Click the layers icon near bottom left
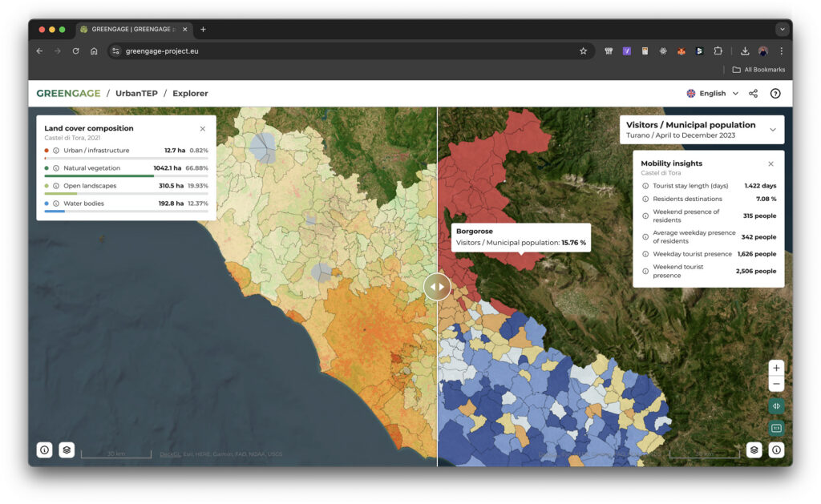This screenshot has width=821, height=504. pyautogui.click(x=66, y=450)
